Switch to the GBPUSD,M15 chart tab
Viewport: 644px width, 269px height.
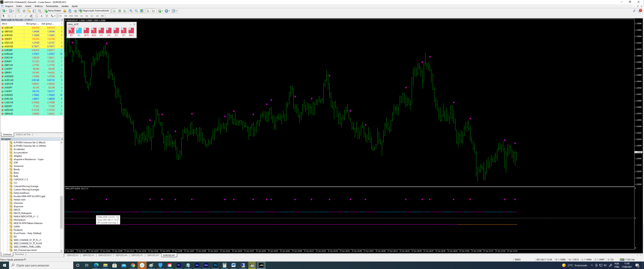pos(105,255)
